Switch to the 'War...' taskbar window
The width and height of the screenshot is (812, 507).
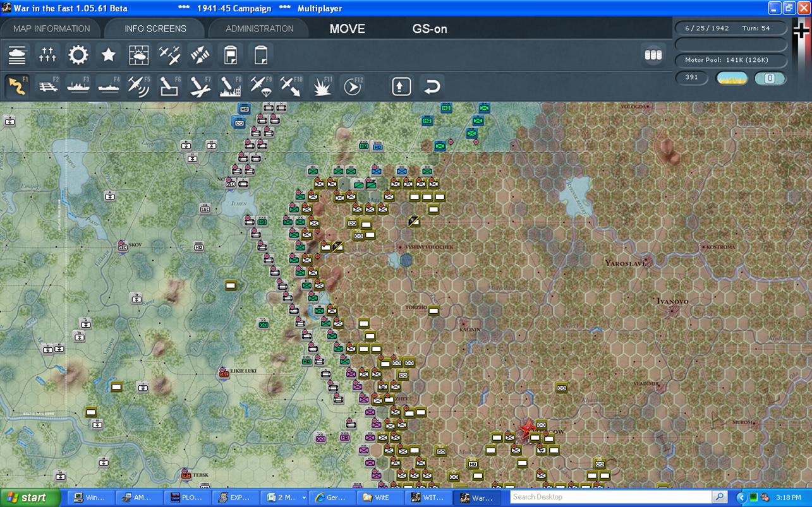pyautogui.click(x=478, y=498)
